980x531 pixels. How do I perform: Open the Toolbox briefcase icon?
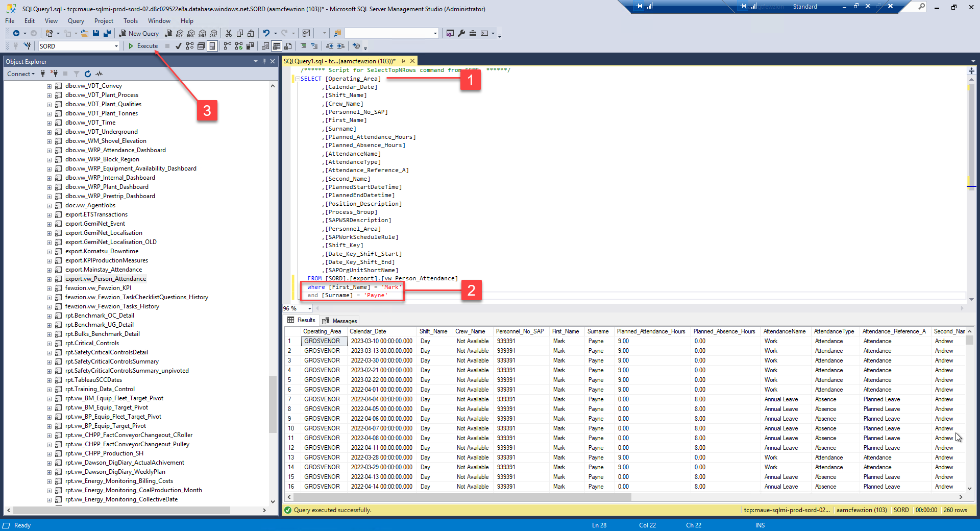[x=473, y=33]
